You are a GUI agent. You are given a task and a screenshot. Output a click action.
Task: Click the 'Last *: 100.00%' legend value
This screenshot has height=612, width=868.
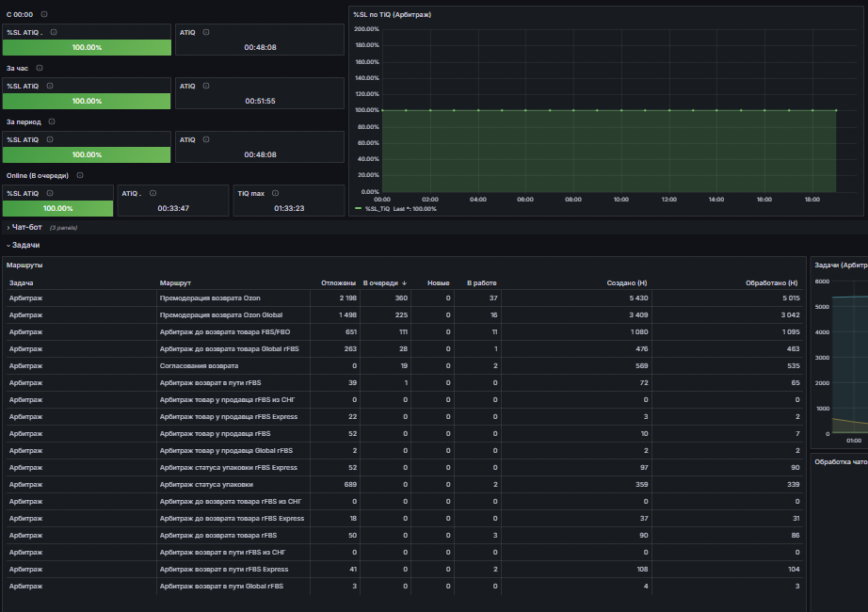414,209
